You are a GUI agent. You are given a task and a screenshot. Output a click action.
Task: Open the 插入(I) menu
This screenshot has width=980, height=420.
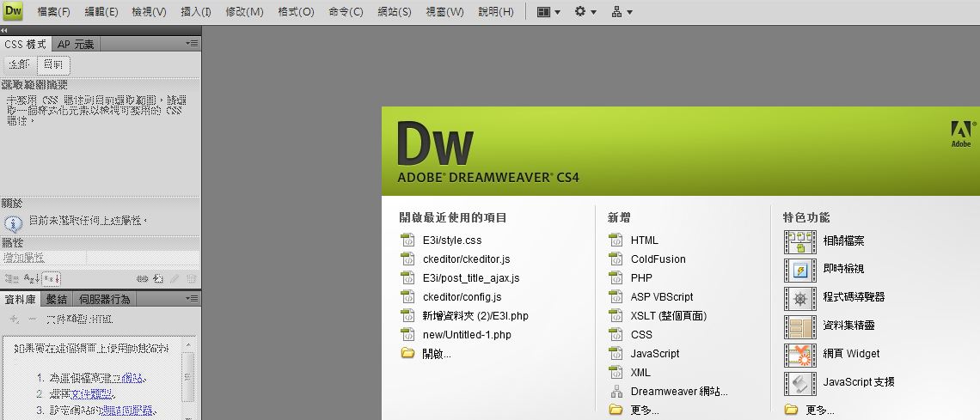[x=196, y=12]
